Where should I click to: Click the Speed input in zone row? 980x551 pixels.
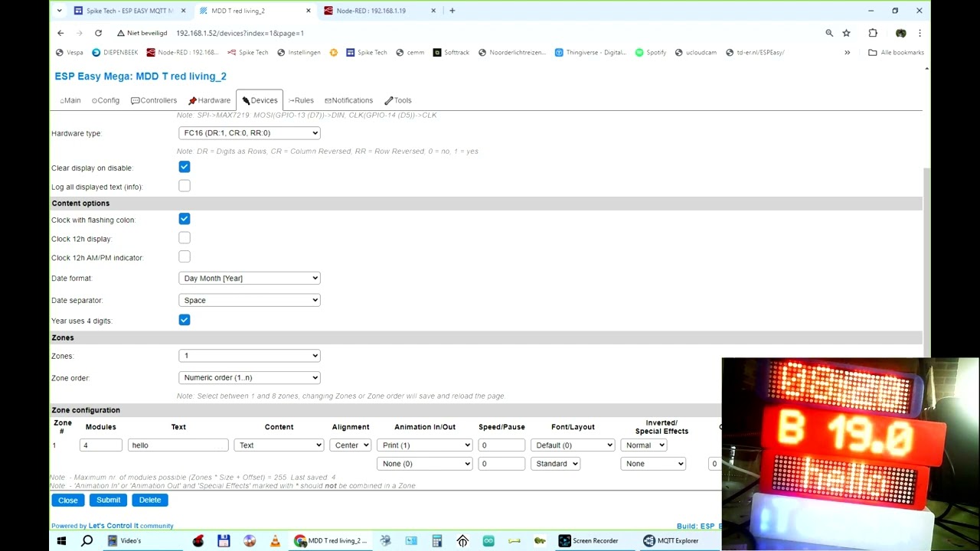(501, 445)
